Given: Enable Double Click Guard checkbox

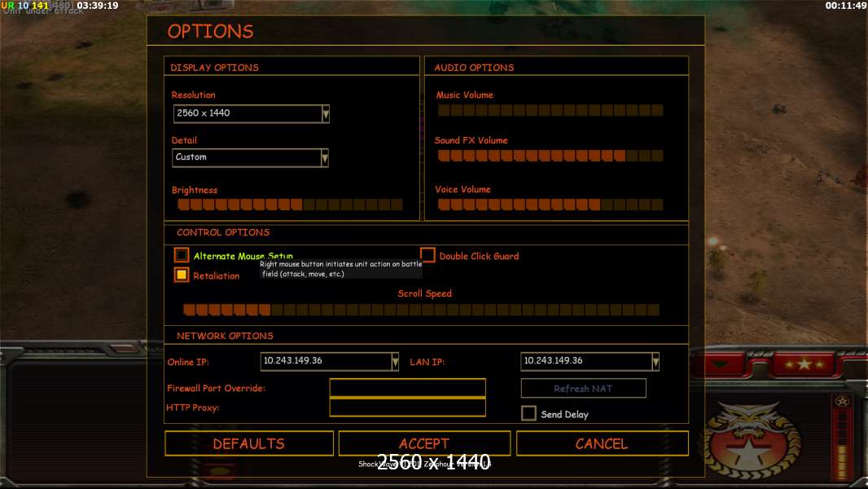Looking at the screenshot, I should (427, 255).
